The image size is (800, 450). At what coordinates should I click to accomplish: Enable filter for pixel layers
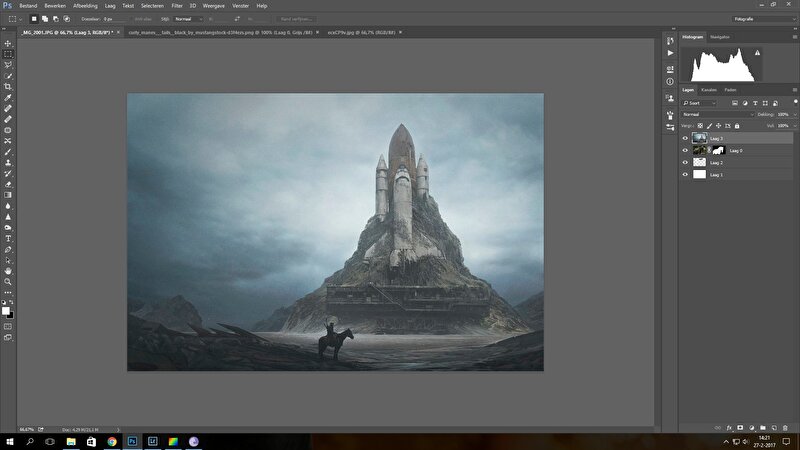pyautogui.click(x=735, y=103)
